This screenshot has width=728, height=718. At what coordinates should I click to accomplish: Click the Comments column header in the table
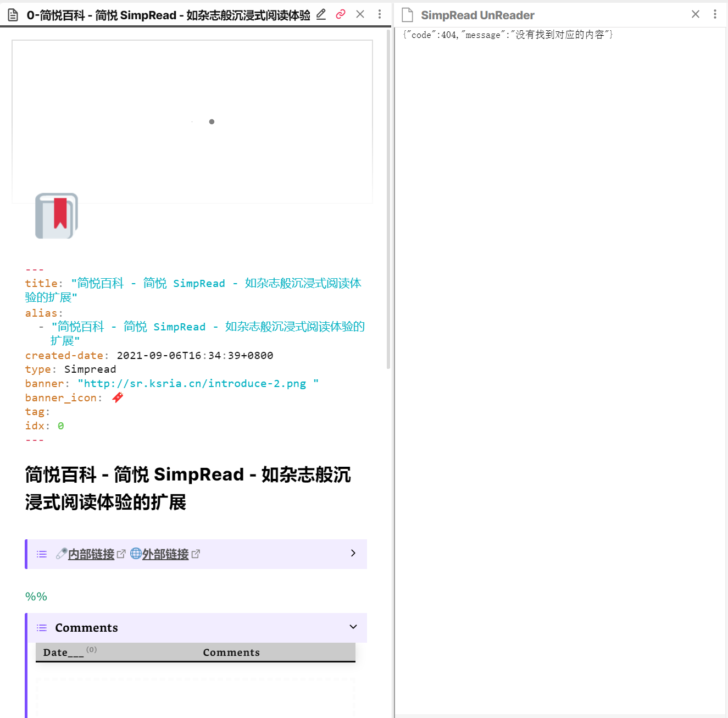[231, 653]
